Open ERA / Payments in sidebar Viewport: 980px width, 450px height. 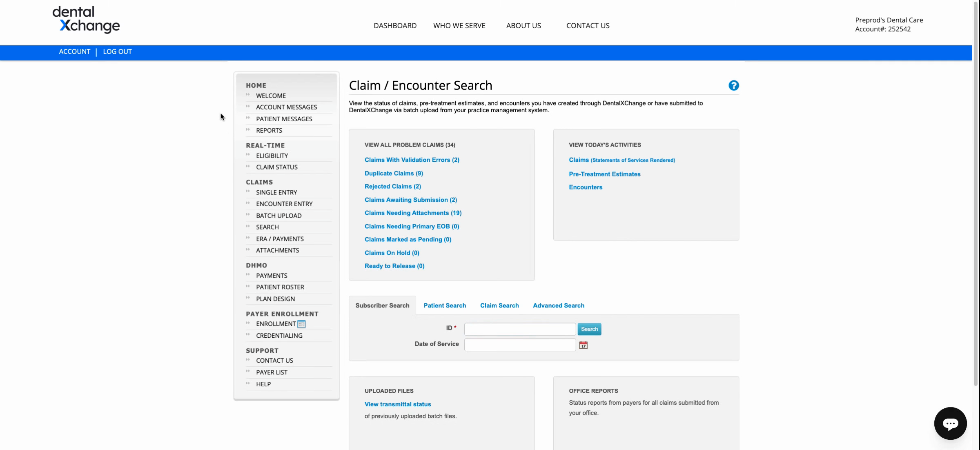pos(280,239)
